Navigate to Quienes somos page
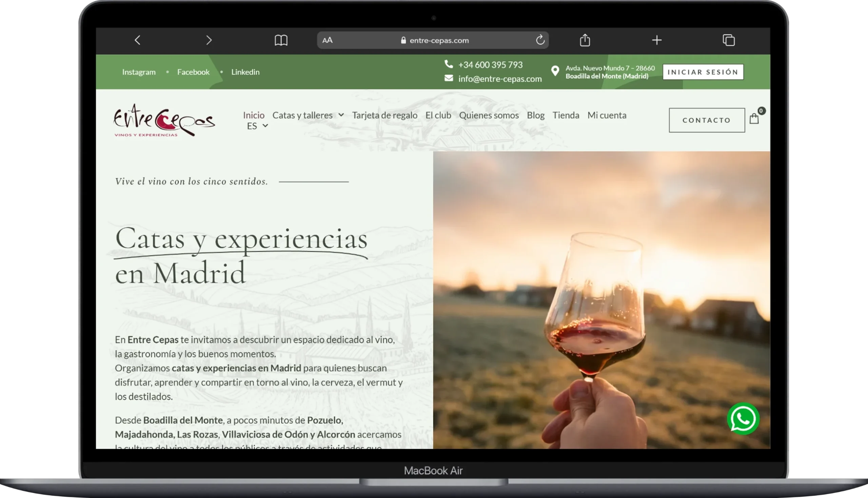Image resolution: width=868 pixels, height=498 pixels. click(489, 115)
